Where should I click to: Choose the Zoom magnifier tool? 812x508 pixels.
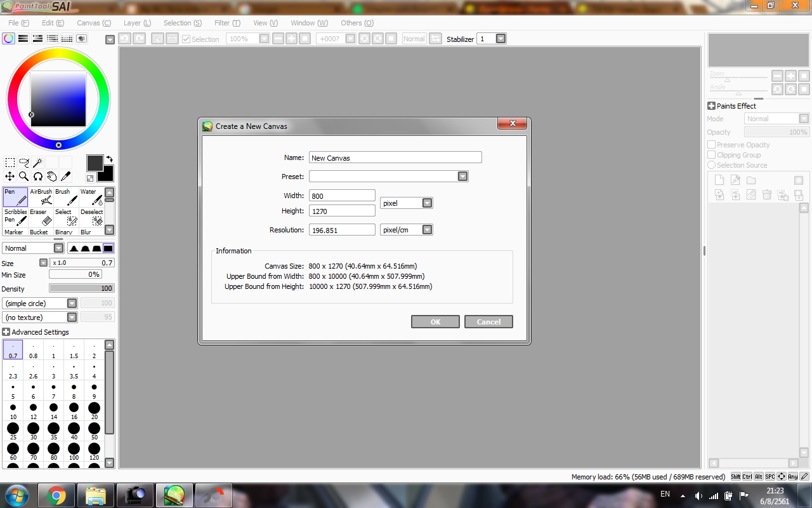click(x=24, y=177)
